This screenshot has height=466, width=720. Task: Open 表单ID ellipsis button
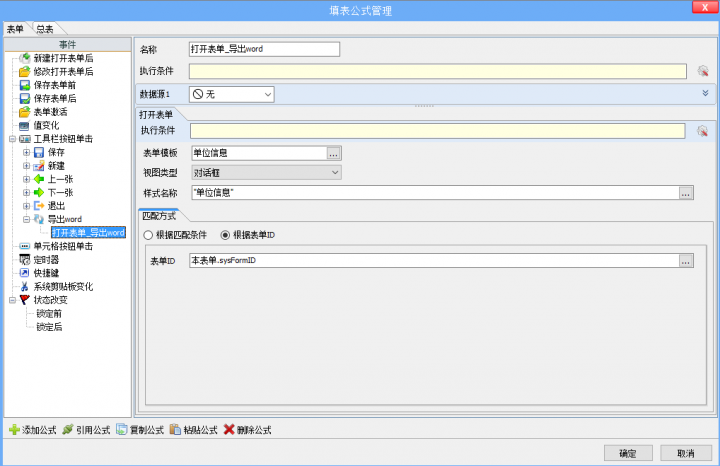pyautogui.click(x=686, y=261)
